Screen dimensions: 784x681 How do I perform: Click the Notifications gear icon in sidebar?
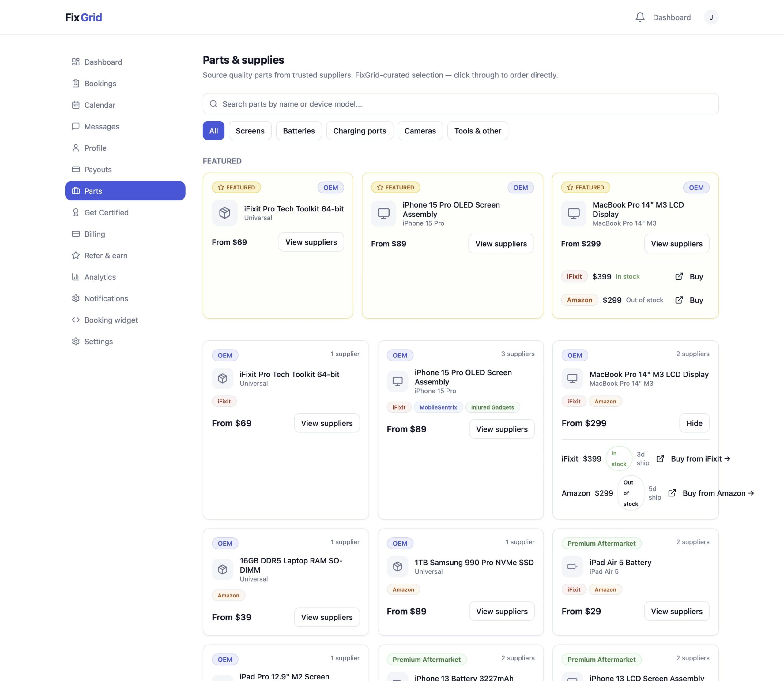tap(76, 298)
